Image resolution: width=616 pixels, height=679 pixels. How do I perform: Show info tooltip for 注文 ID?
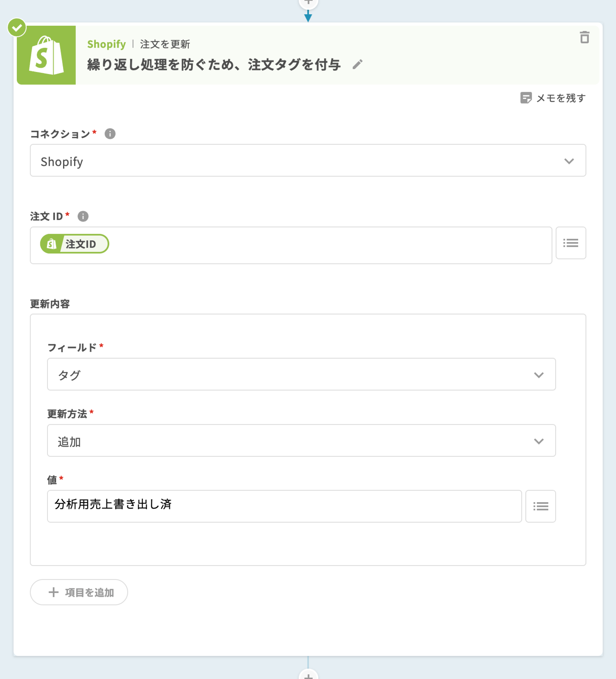coord(83,216)
